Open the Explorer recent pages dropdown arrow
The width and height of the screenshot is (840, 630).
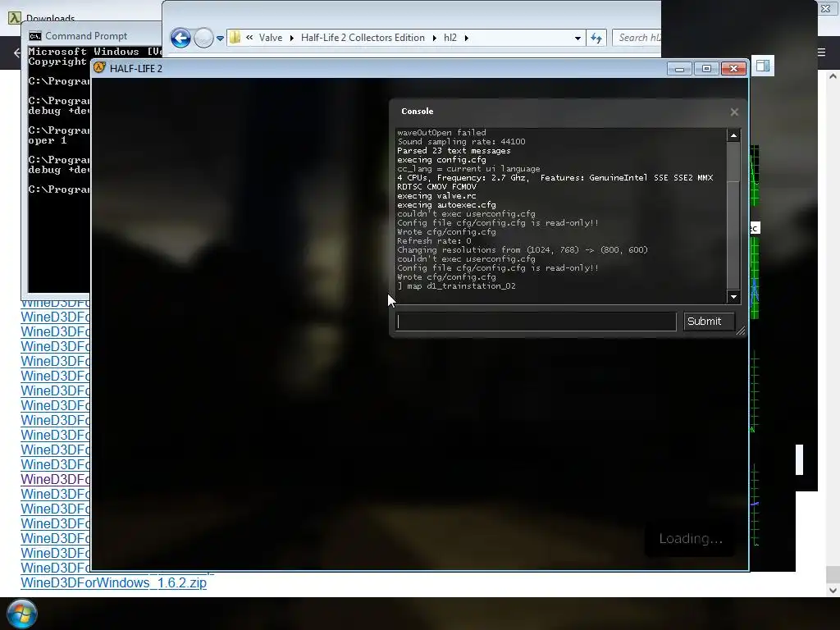(220, 39)
